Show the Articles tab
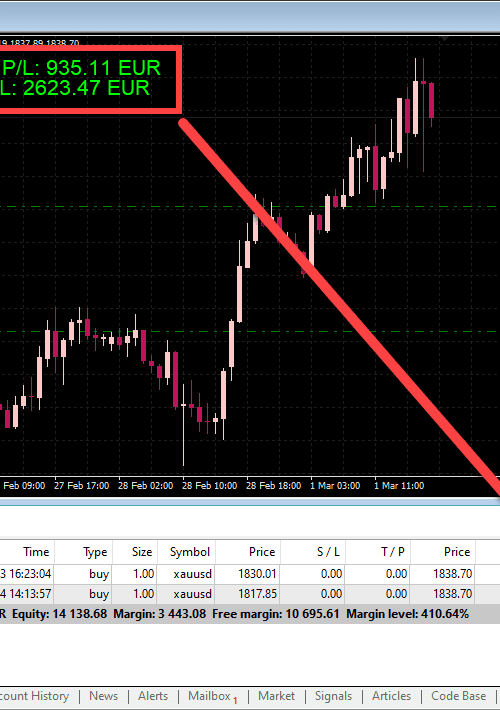 click(392, 696)
